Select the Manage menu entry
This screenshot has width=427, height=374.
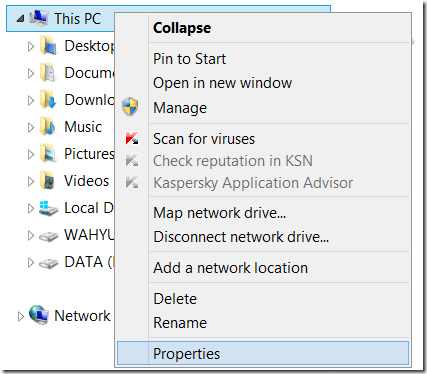[x=263, y=108]
